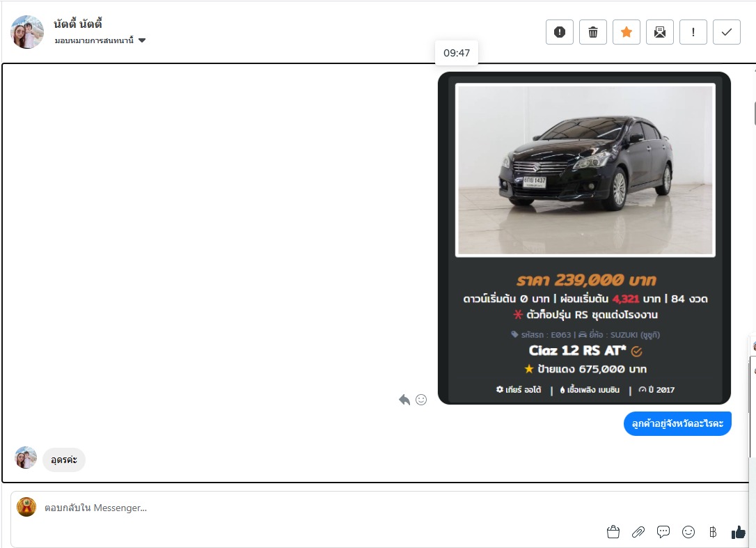The width and height of the screenshot is (756, 548).
Task: Click the sender avatar beside อุดรค่ะ
Action: pos(26,457)
